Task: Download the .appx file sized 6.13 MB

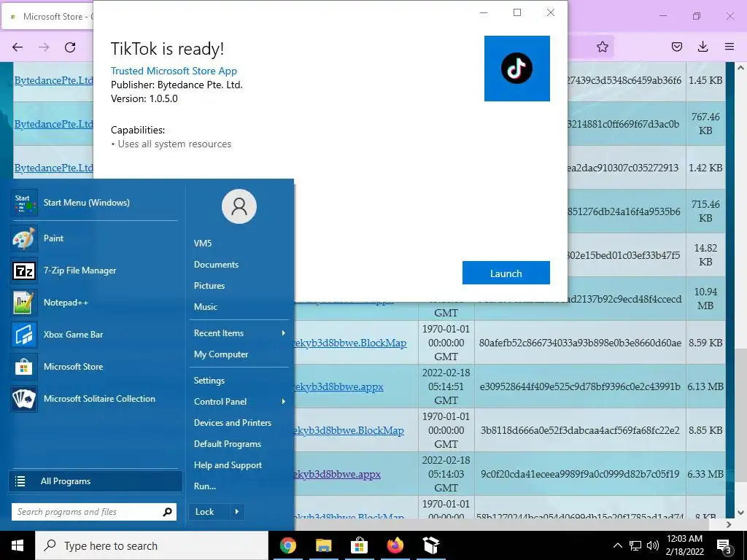Action: pos(338,386)
